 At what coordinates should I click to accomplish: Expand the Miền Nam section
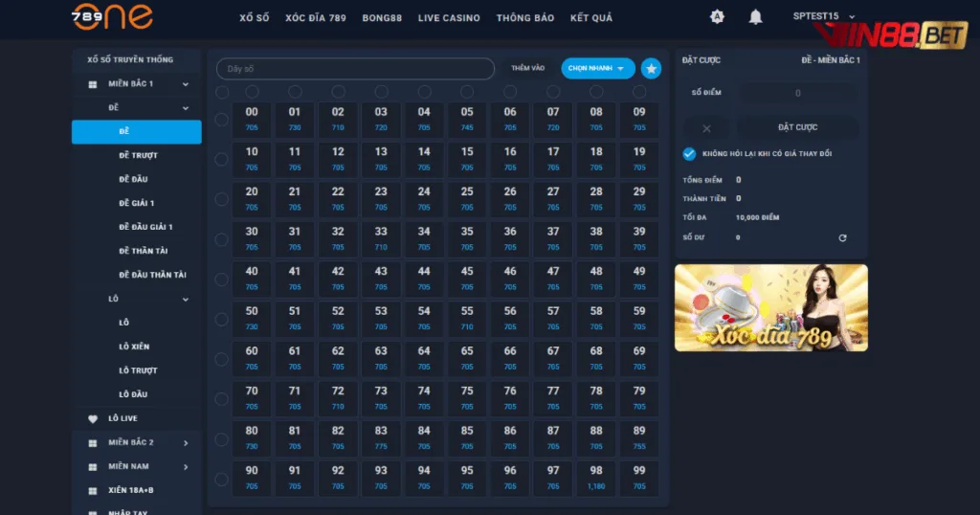pyautogui.click(x=186, y=467)
